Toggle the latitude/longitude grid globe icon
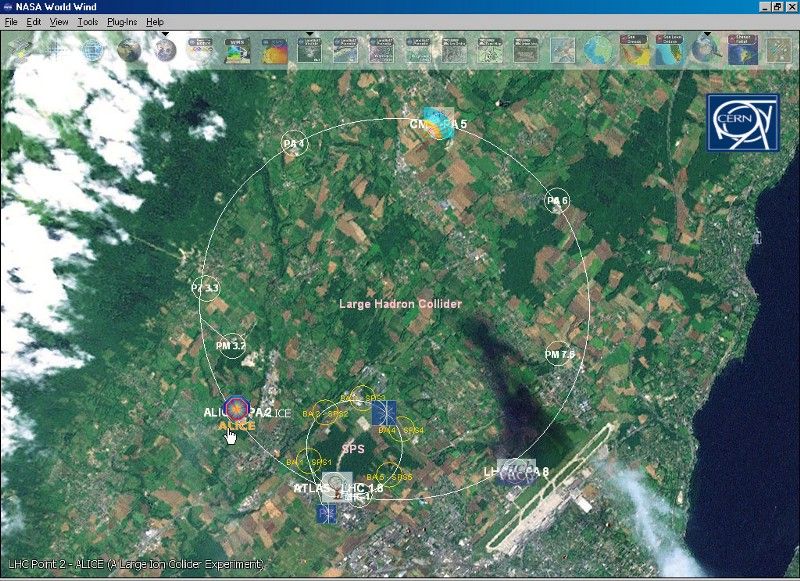This screenshot has width=800, height=581. (92, 51)
